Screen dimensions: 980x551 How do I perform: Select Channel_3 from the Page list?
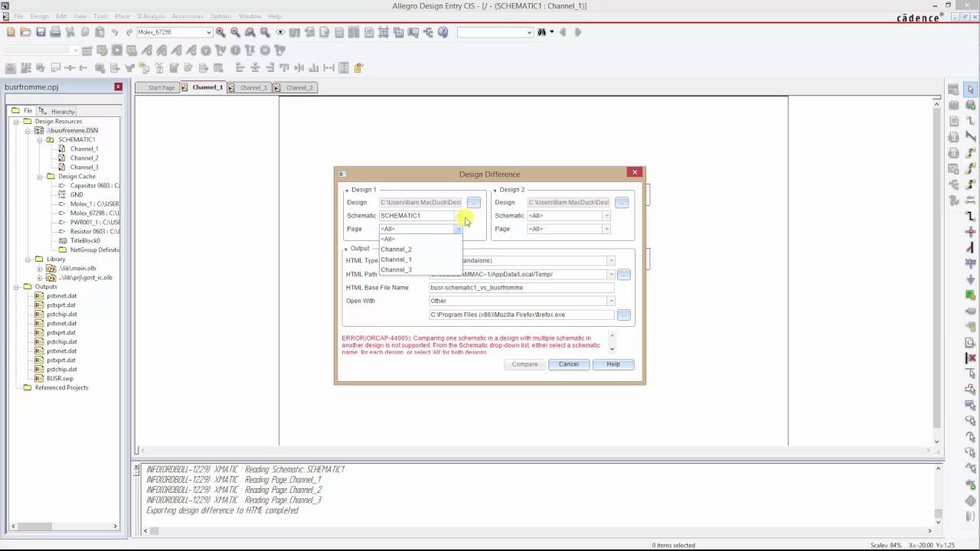pyautogui.click(x=397, y=269)
